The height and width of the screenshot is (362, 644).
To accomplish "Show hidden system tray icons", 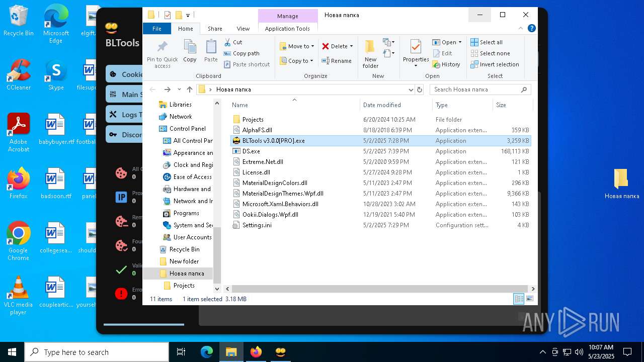I will coord(542,352).
